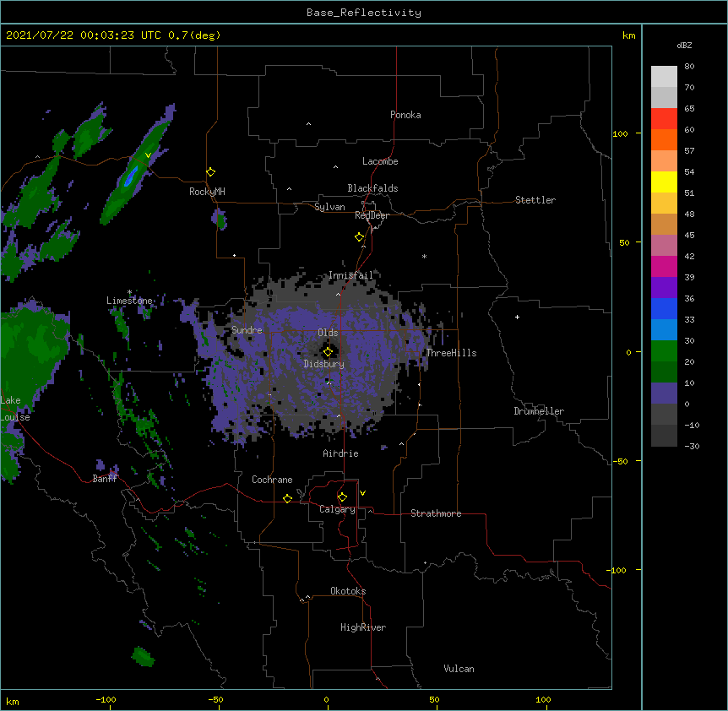The image size is (728, 711).
Task: Select the 60 dBZ orange color swatch
Action: [x=664, y=139]
